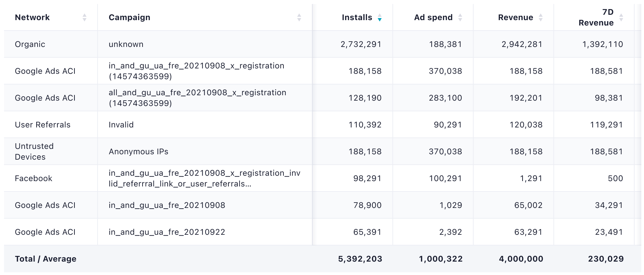The image size is (644, 275).
Task: Click total installs 5,392,203
Action: click(x=360, y=259)
